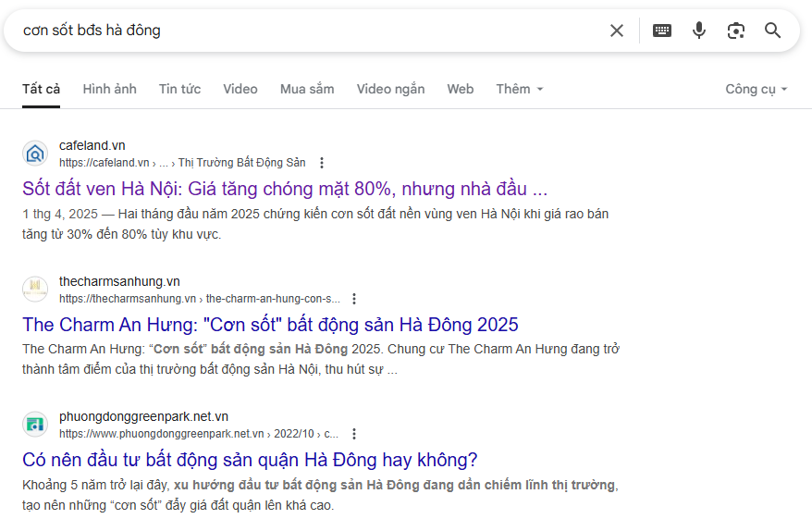This screenshot has width=812, height=531.
Task: Open The Charm An Hưng result link
Action: 270,325
